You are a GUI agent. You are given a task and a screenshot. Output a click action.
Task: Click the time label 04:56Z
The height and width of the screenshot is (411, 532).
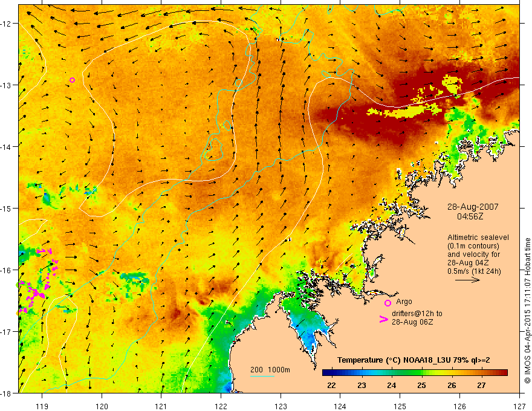tap(470, 216)
